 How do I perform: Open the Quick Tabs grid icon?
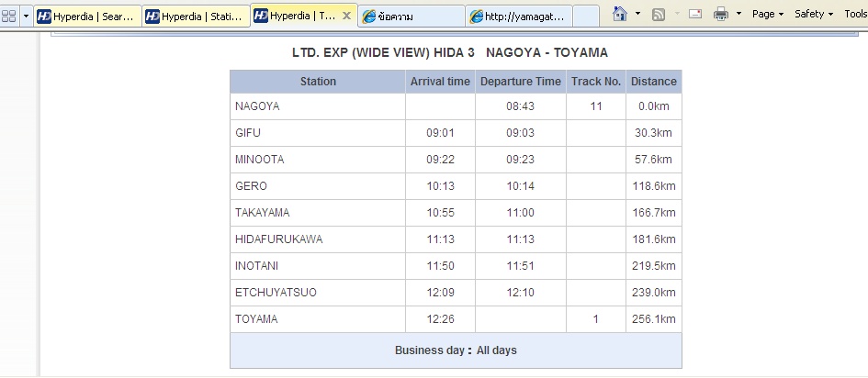[8, 16]
